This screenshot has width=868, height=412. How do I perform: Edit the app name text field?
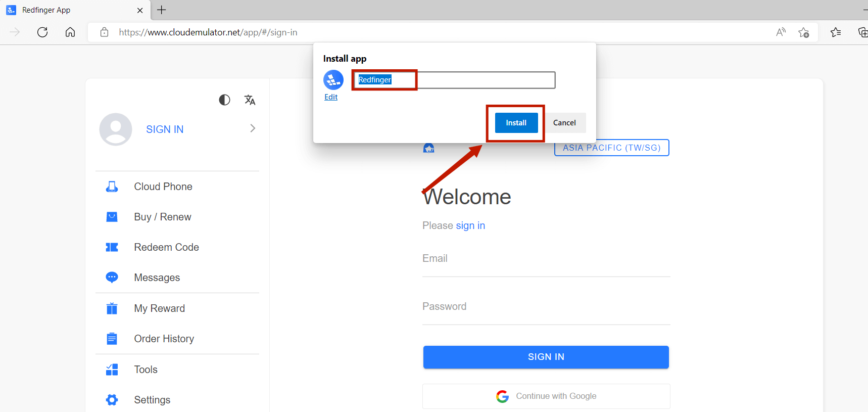click(x=454, y=80)
